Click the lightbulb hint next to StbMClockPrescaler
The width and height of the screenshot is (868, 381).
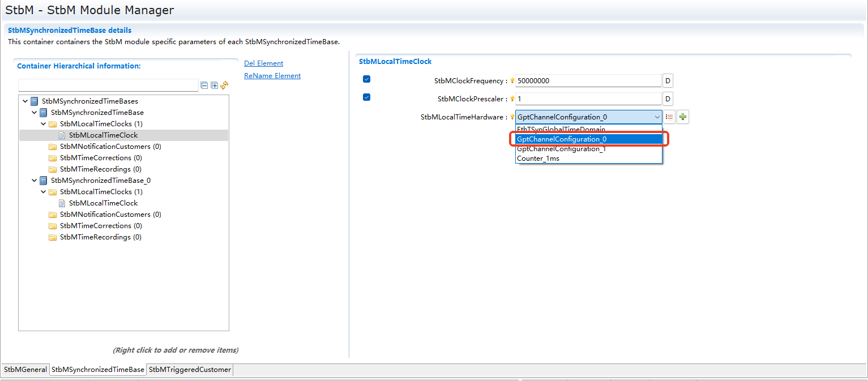(512, 99)
